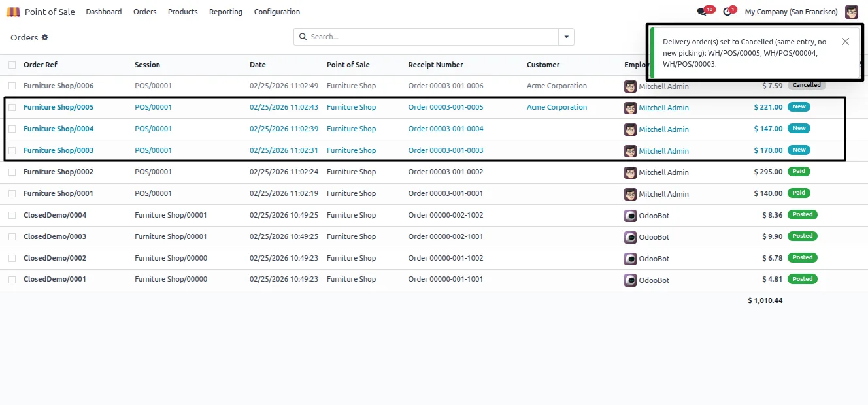868x405 pixels.
Task: Click the New badge for $ 170.00 order
Action: (799, 150)
